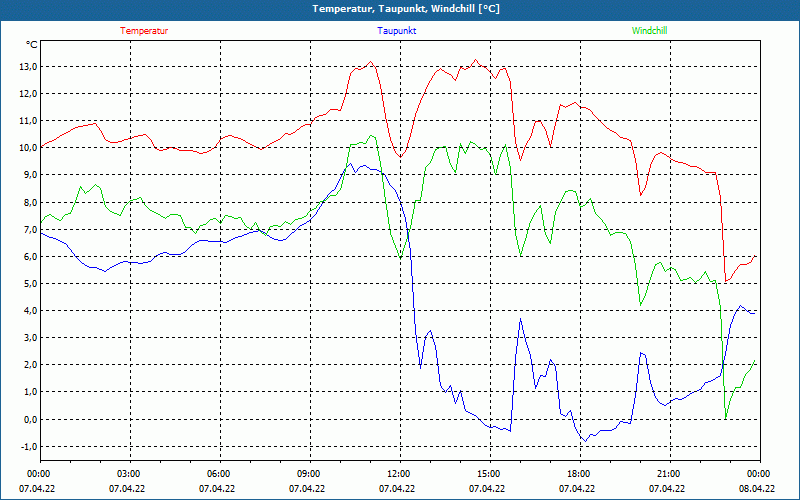Click the 13,0 y-axis value
The height and width of the screenshot is (500, 800).
(x=28, y=67)
